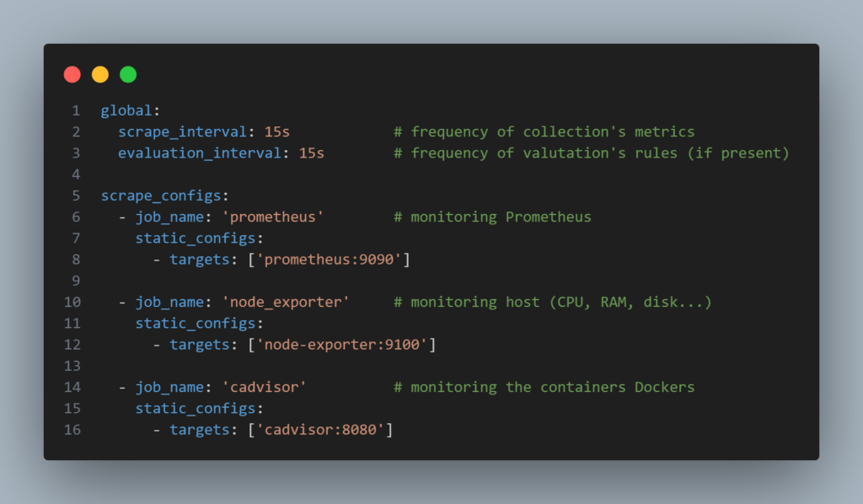
Task: Select line number 5 in the gutter
Action: click(x=76, y=196)
